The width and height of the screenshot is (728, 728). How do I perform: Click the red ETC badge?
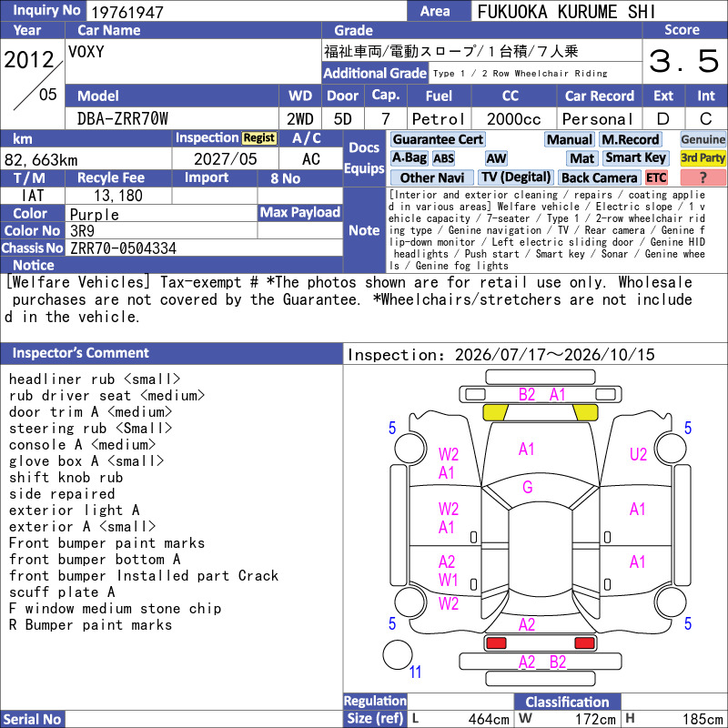click(x=656, y=177)
